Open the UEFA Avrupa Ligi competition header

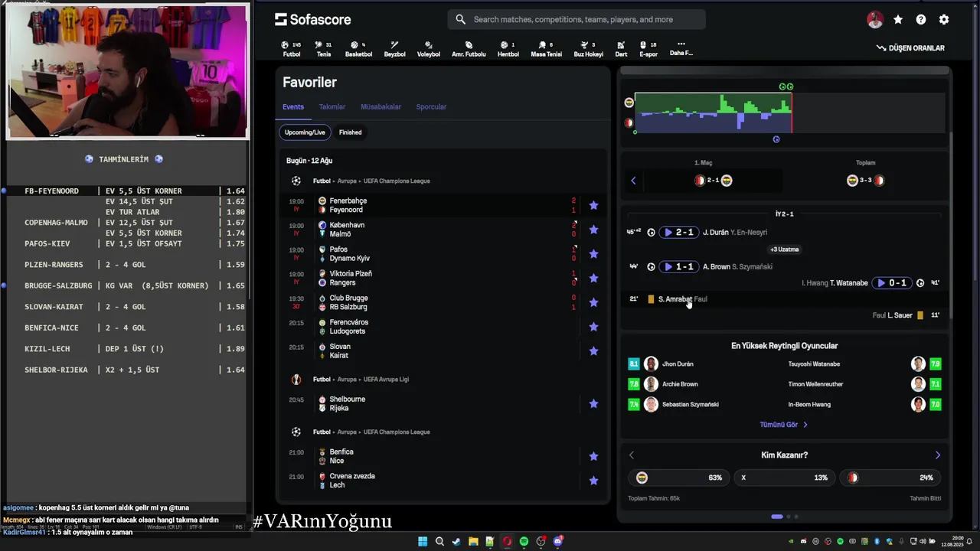pos(361,380)
